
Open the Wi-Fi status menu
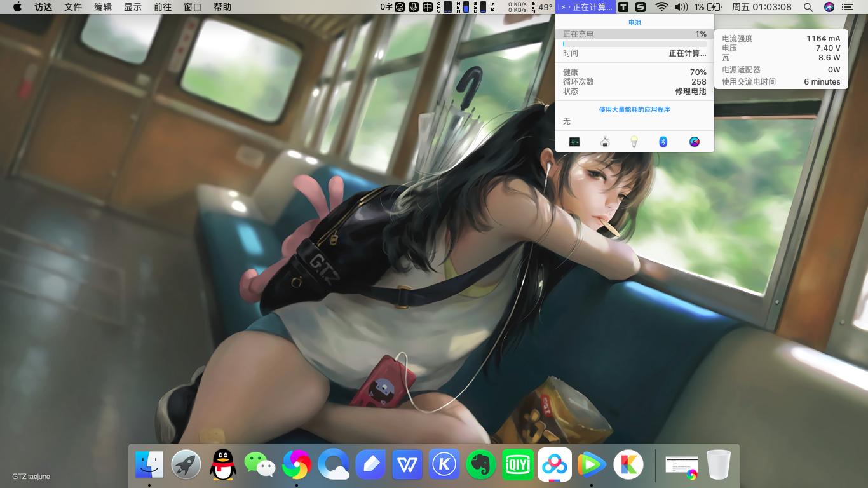pos(661,7)
